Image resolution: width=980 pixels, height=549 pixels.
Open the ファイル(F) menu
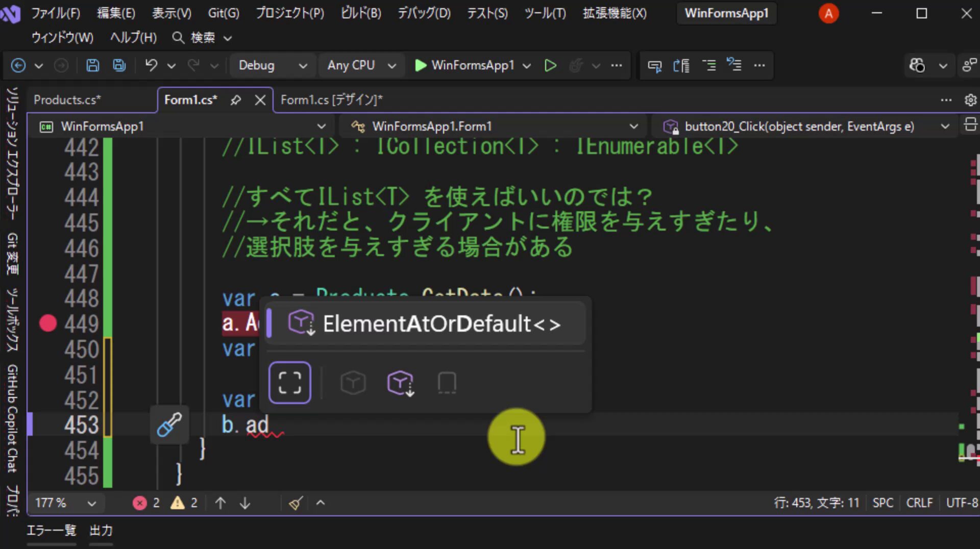[x=56, y=13]
